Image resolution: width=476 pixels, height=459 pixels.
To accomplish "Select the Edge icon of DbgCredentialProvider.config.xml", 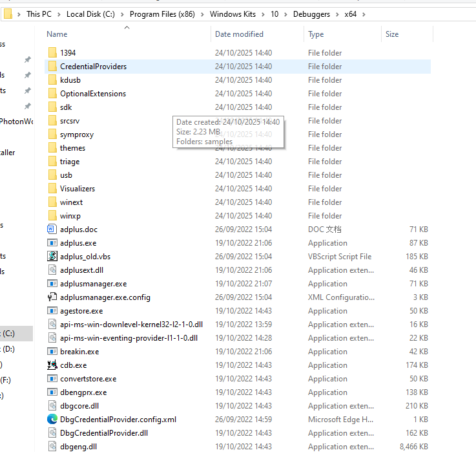I will coord(52,419).
